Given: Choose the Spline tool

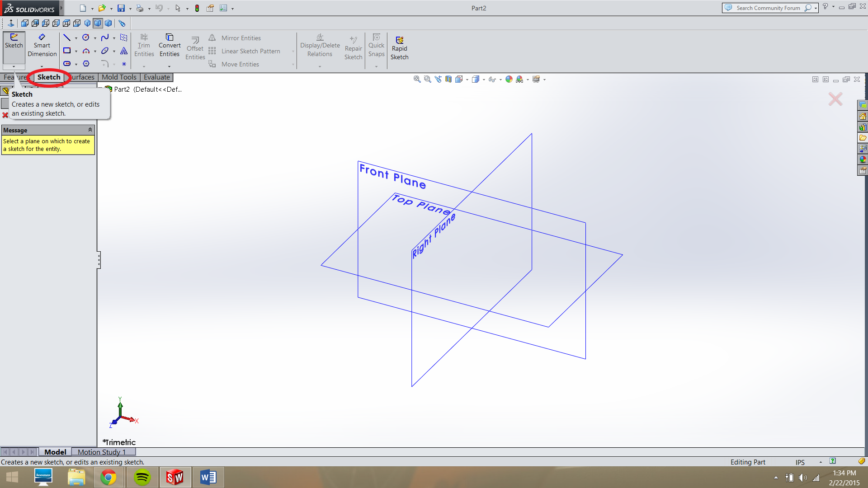Looking at the screenshot, I should (105, 38).
